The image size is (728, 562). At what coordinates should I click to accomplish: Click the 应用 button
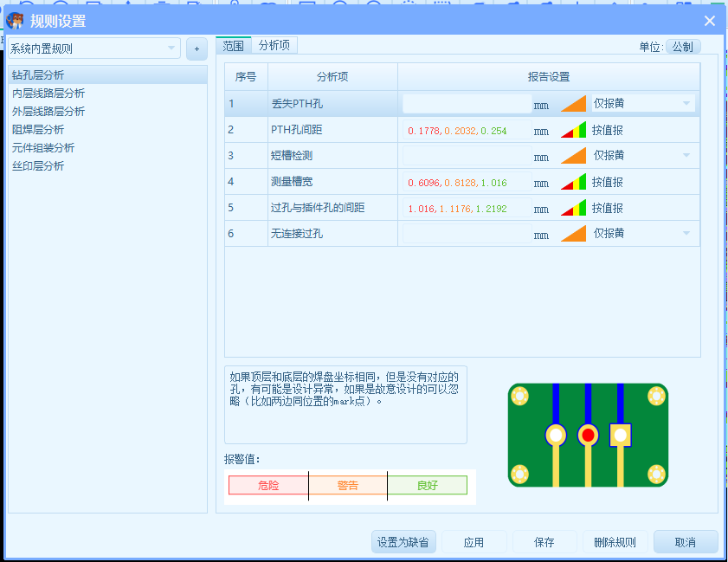pyautogui.click(x=474, y=542)
